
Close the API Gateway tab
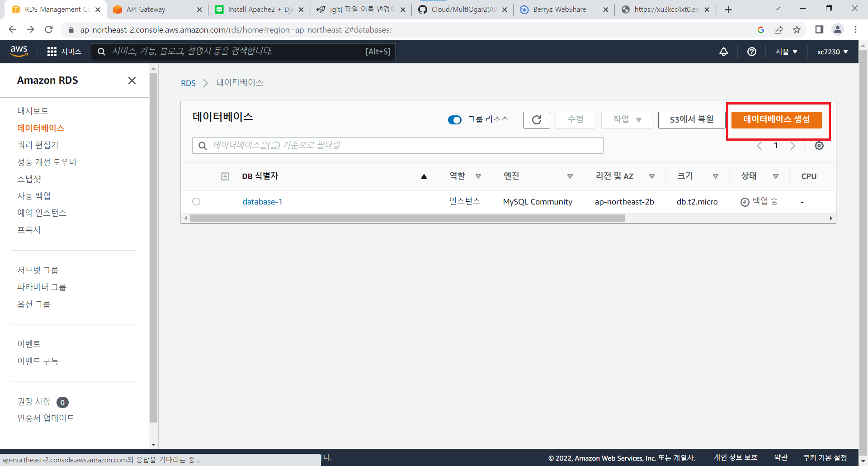199,10
